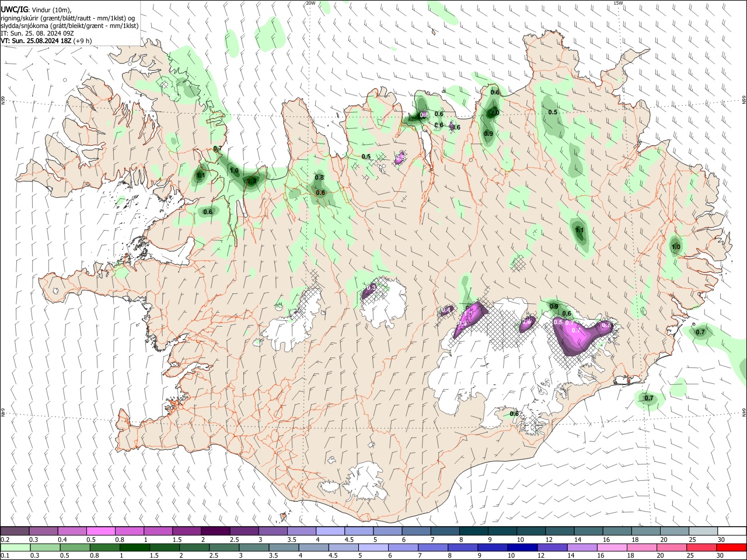Click the 2.0 precipitation value on the map
This screenshot has height=560, width=747.
click(x=495, y=113)
